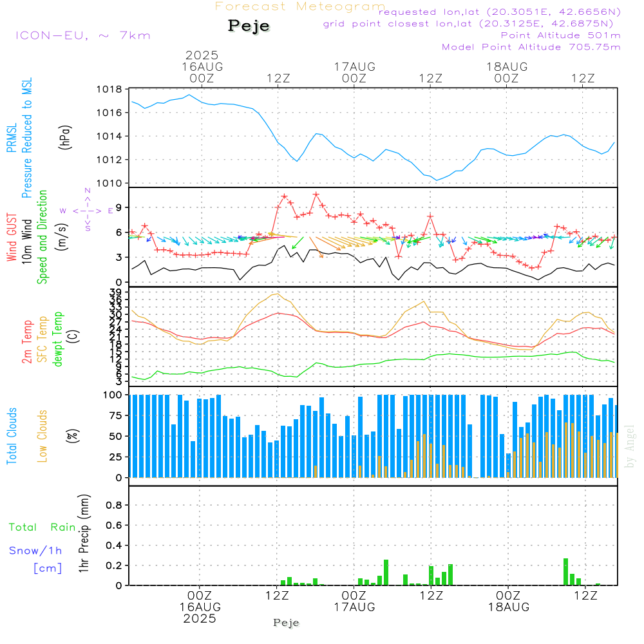Click the '0.8' precipitation axis value
644x644 pixels.
coord(114,505)
